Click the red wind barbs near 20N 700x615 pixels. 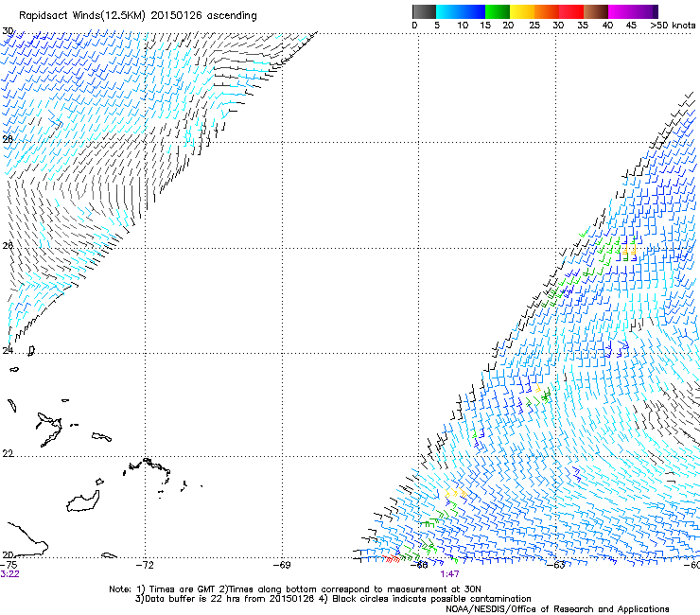pyautogui.click(x=391, y=559)
